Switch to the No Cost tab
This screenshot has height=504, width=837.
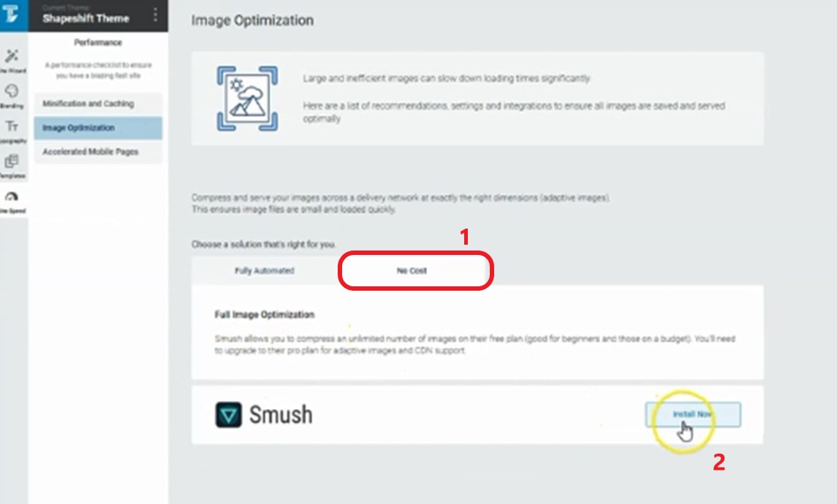pyautogui.click(x=412, y=271)
